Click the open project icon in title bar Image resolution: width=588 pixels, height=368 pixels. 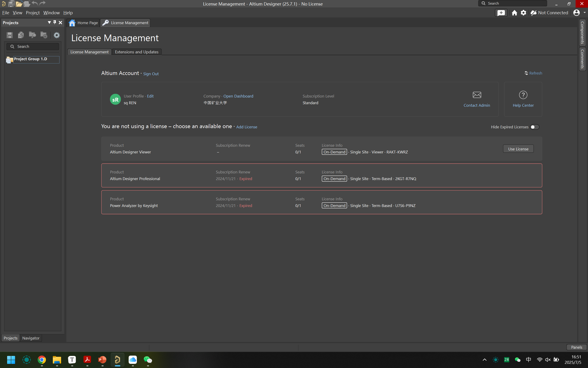pyautogui.click(x=27, y=4)
